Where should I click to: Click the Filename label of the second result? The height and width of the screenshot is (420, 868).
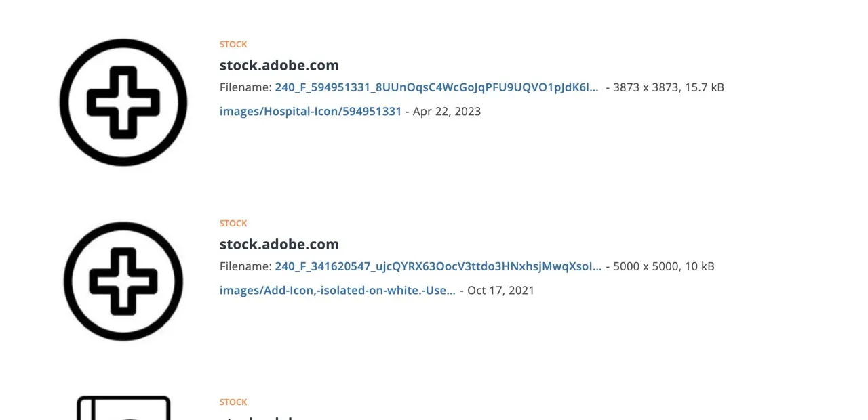point(245,266)
